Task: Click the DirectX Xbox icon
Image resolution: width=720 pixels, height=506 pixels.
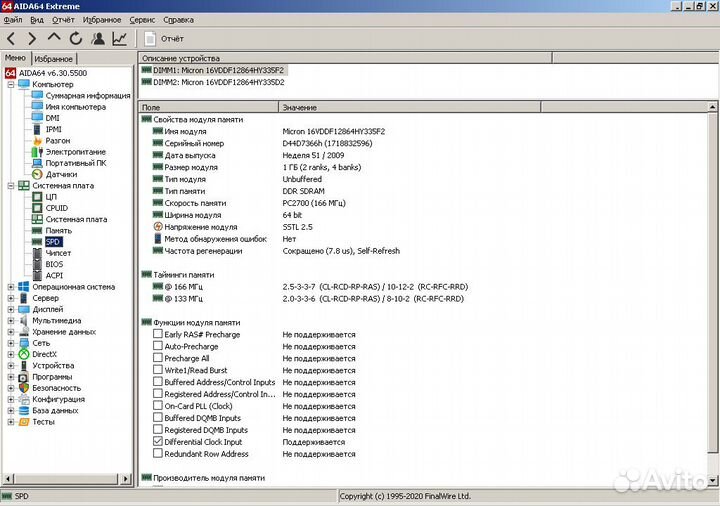Action: (x=24, y=354)
